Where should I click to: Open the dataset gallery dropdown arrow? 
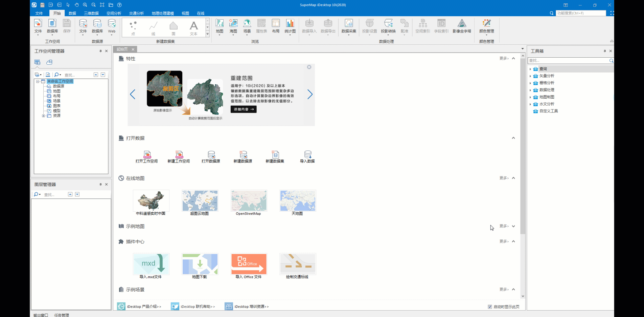(x=207, y=34)
